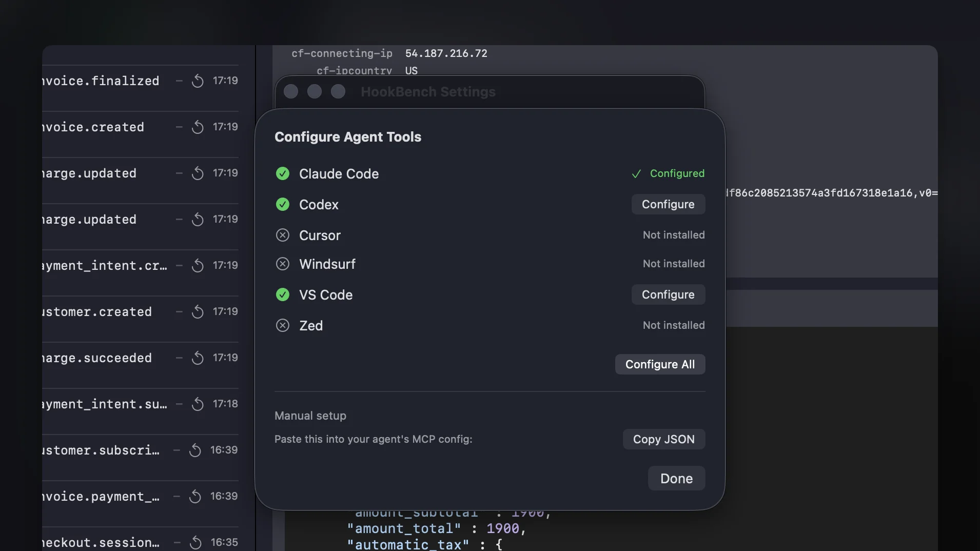Retry the customer.subscription event
The image size is (980, 551).
(194, 450)
